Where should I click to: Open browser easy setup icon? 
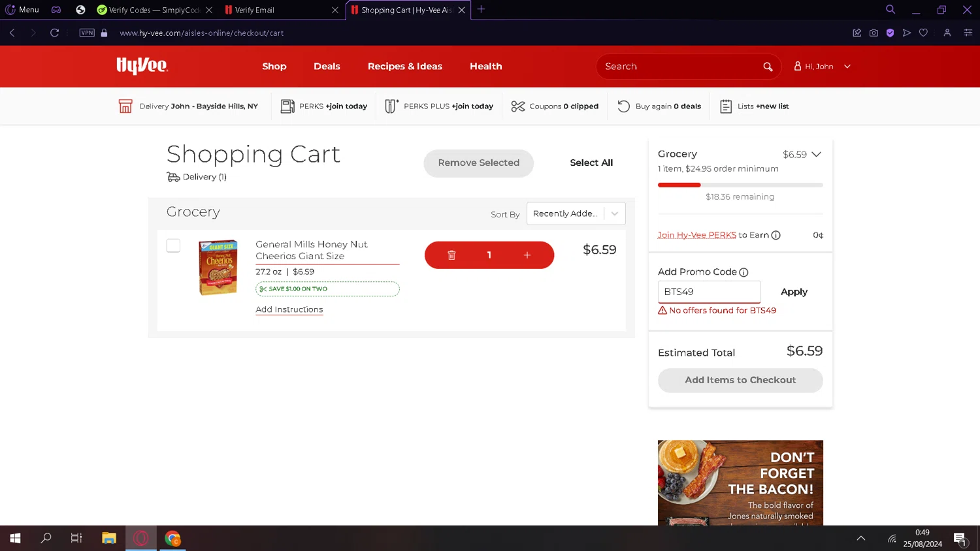point(968,33)
